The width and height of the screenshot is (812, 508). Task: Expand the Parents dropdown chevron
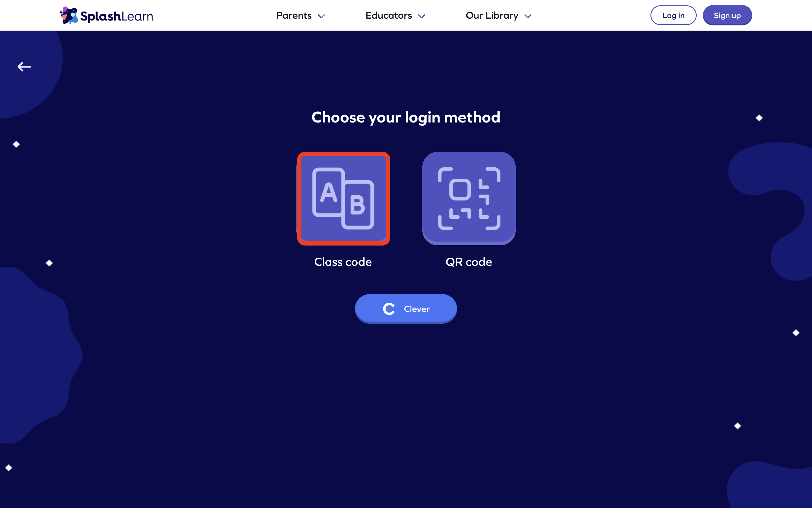[x=321, y=16]
